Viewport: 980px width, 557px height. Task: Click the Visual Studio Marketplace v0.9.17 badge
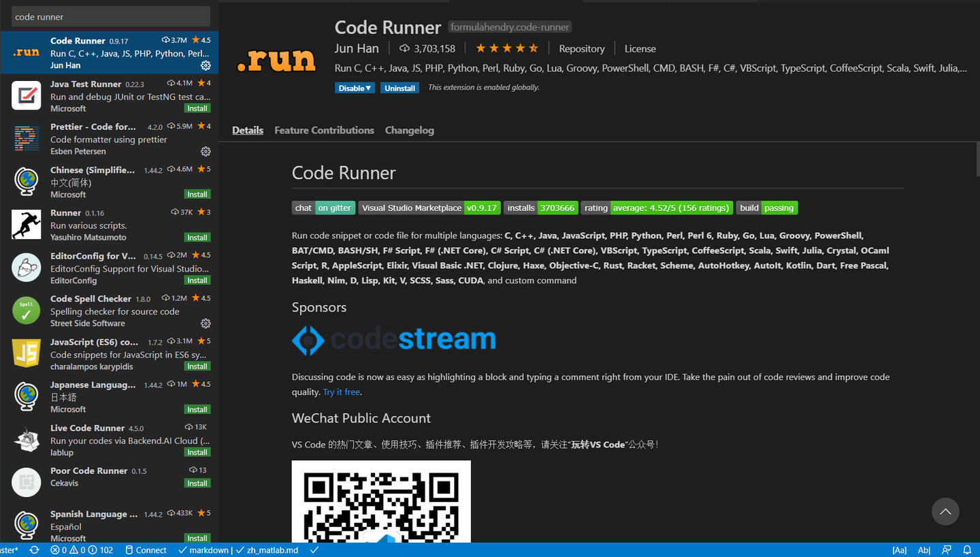pos(429,208)
